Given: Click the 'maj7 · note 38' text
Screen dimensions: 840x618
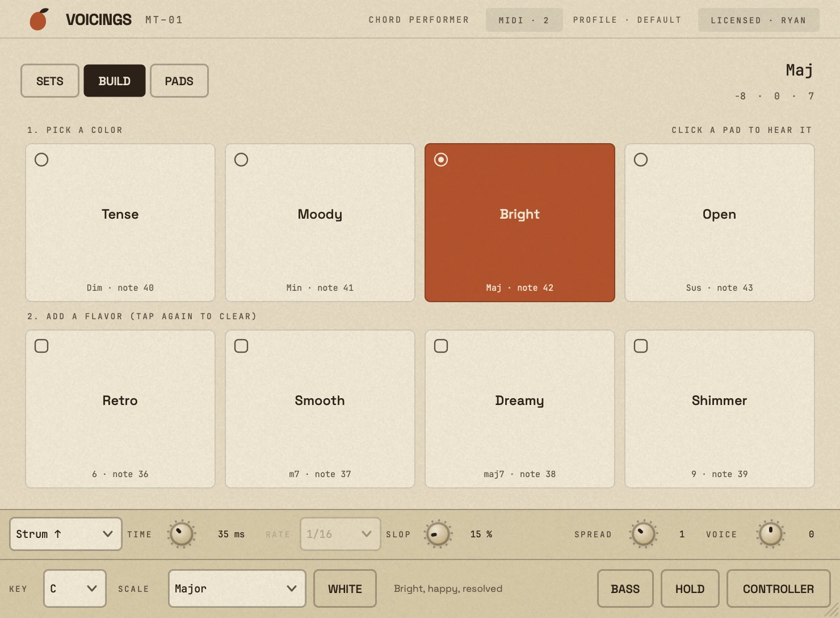Looking at the screenshot, I should coord(520,474).
